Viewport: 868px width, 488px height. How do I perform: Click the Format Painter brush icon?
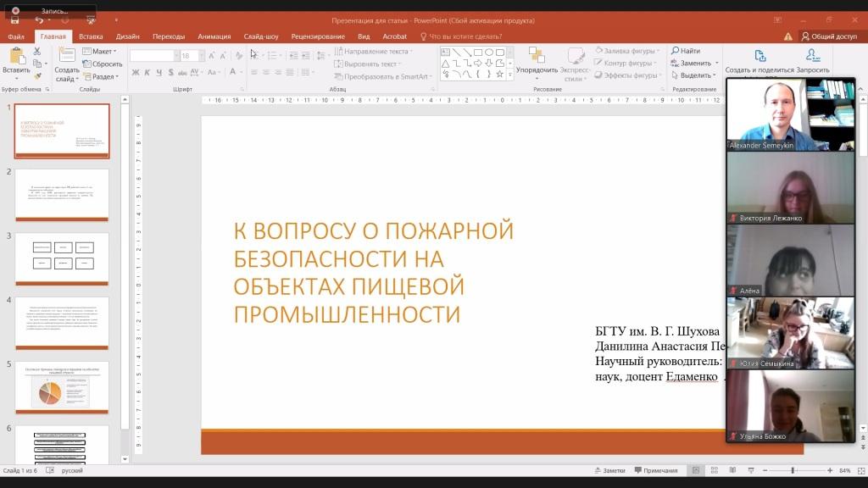point(37,75)
